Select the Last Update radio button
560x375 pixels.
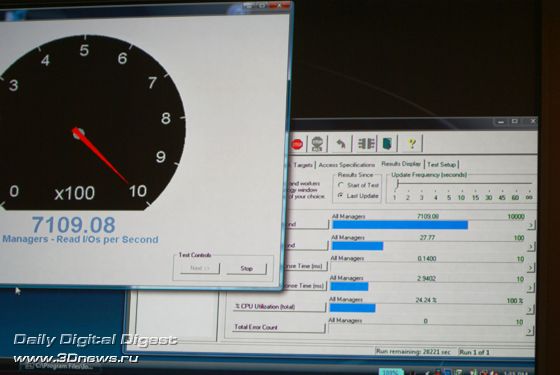point(341,195)
